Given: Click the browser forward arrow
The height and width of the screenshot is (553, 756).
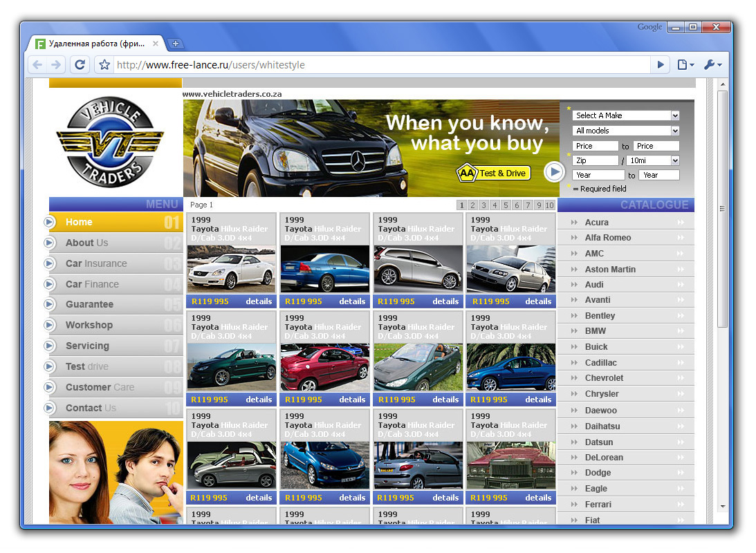Looking at the screenshot, I should tap(57, 64).
